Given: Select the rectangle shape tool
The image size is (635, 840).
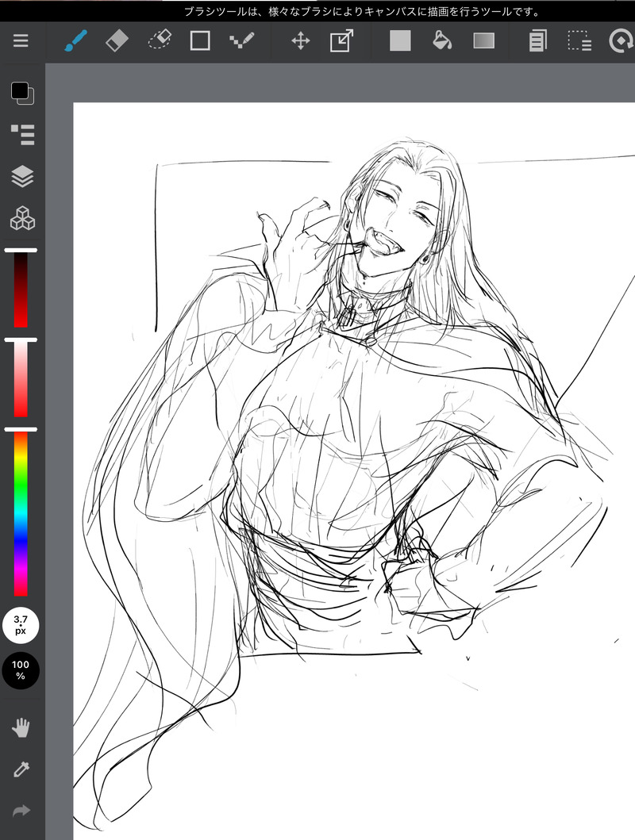Looking at the screenshot, I should (200, 40).
